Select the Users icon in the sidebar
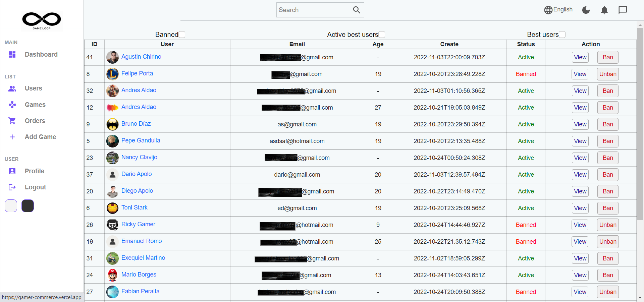644x302 pixels. [x=12, y=88]
